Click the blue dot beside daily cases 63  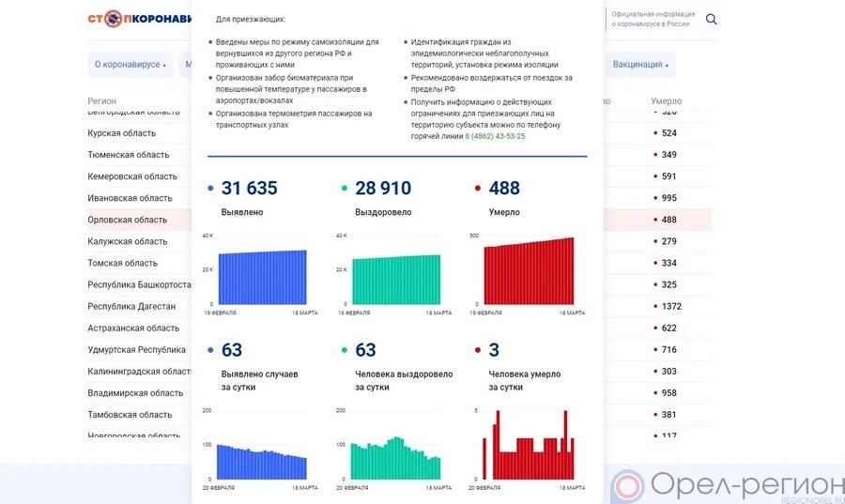coord(209,351)
